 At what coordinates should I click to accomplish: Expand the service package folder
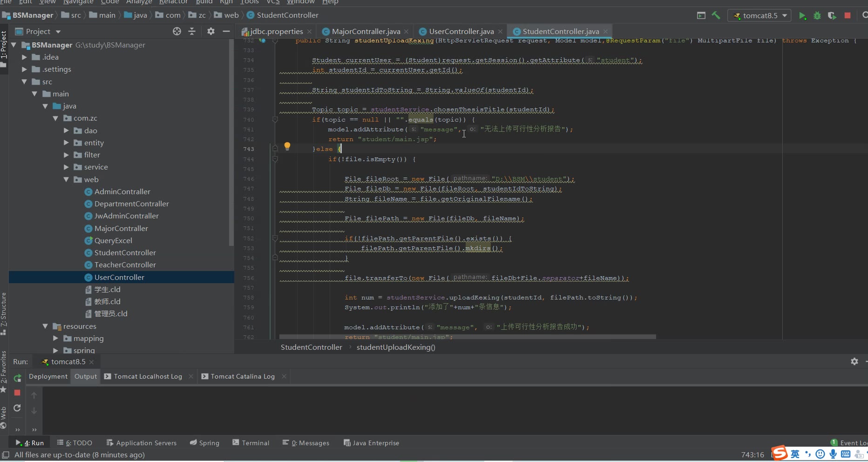pyautogui.click(x=66, y=167)
